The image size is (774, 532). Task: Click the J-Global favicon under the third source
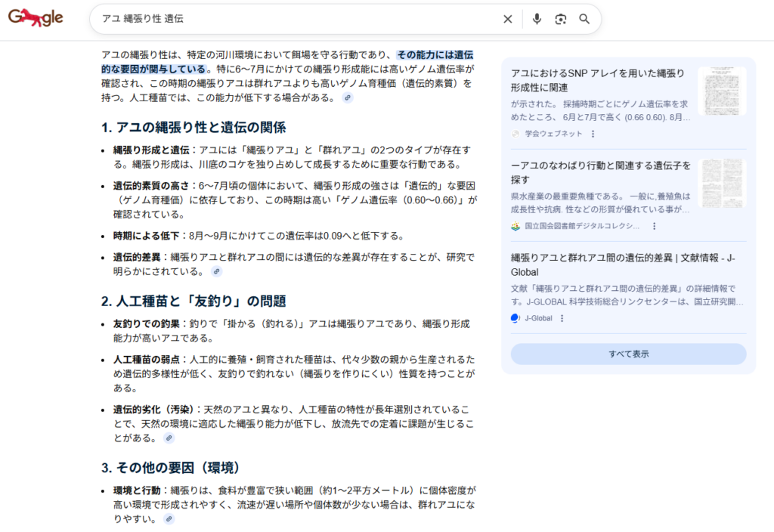point(515,318)
